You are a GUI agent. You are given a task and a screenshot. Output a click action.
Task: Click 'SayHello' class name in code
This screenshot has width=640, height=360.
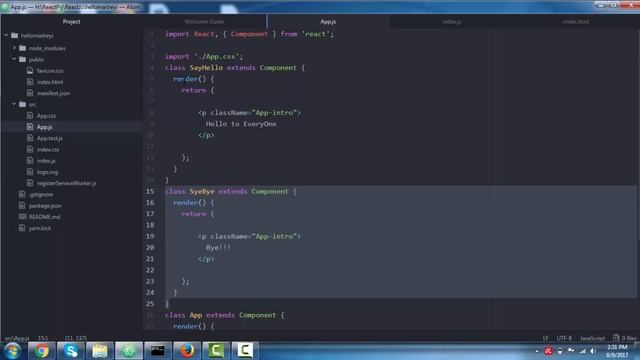click(x=206, y=68)
